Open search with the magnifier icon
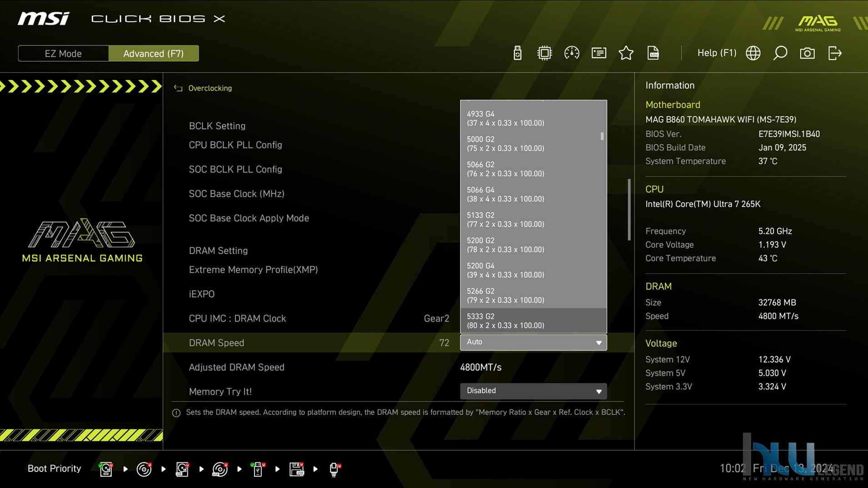The width and height of the screenshot is (868, 488). tap(780, 53)
